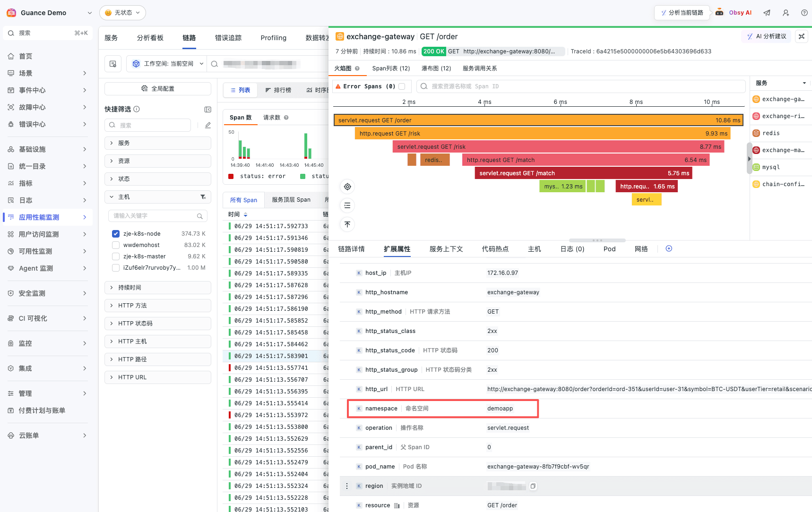The image size is (812, 512).
Task: Copy the region value with the copy icon
Action: (533, 486)
